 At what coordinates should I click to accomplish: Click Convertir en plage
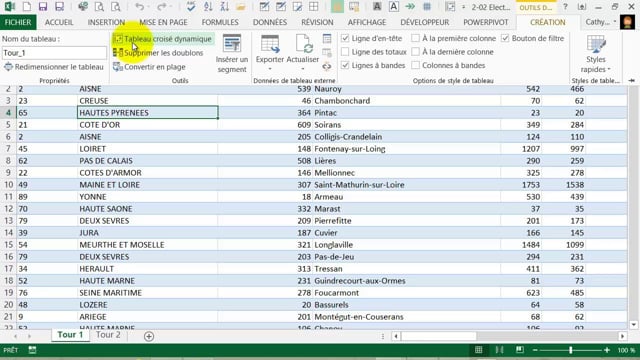coord(149,67)
